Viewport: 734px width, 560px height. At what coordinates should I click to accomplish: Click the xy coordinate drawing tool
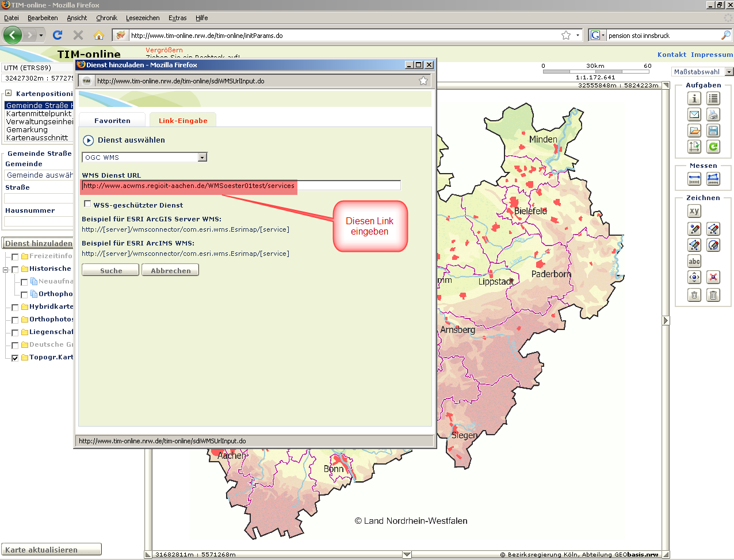pos(694,211)
